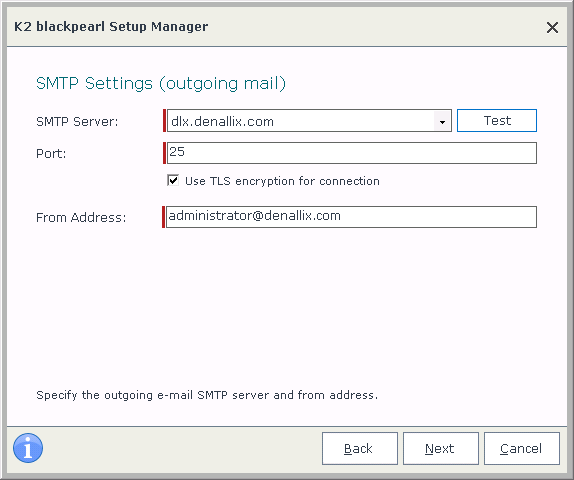Go Back to the previous setup page
This screenshot has height=480, width=574.
(360, 449)
